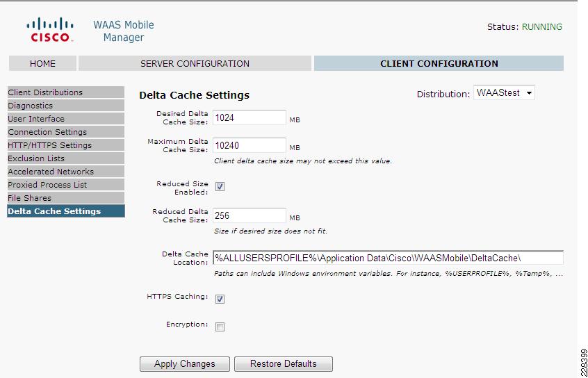The height and width of the screenshot is (378, 588).
Task: Open Connection Settings in sidebar
Action: (65, 131)
